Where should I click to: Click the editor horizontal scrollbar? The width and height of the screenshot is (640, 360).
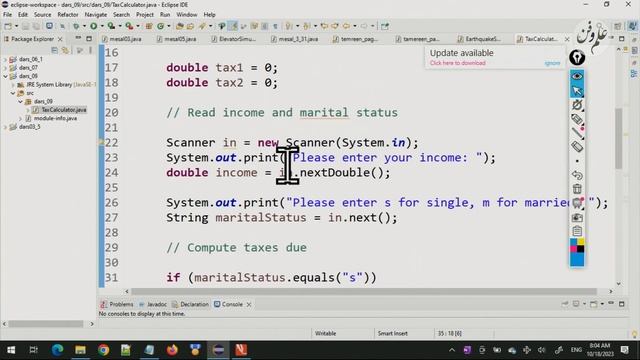pos(363,291)
